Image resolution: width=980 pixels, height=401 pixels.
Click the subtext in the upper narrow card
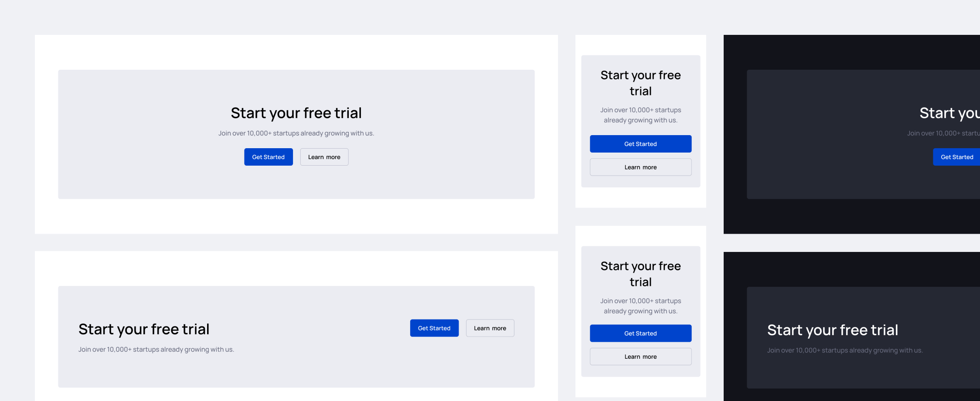point(640,115)
